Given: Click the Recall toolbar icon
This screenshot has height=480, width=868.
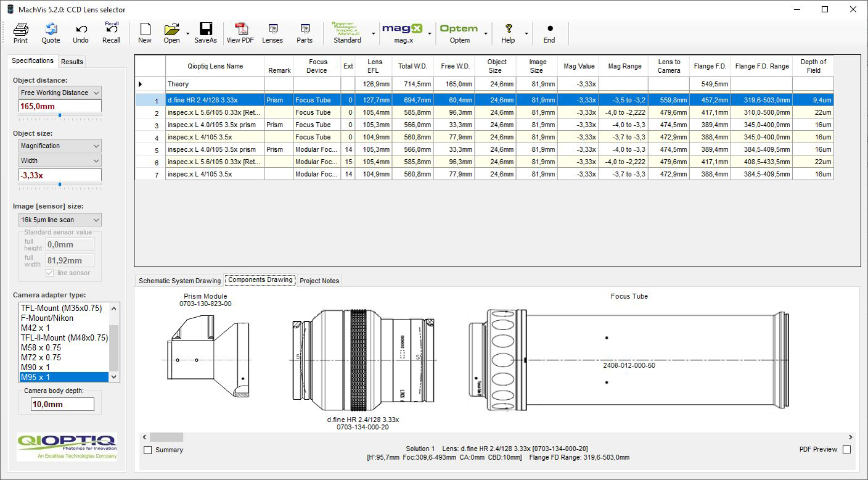Looking at the screenshot, I should pyautogui.click(x=111, y=33).
